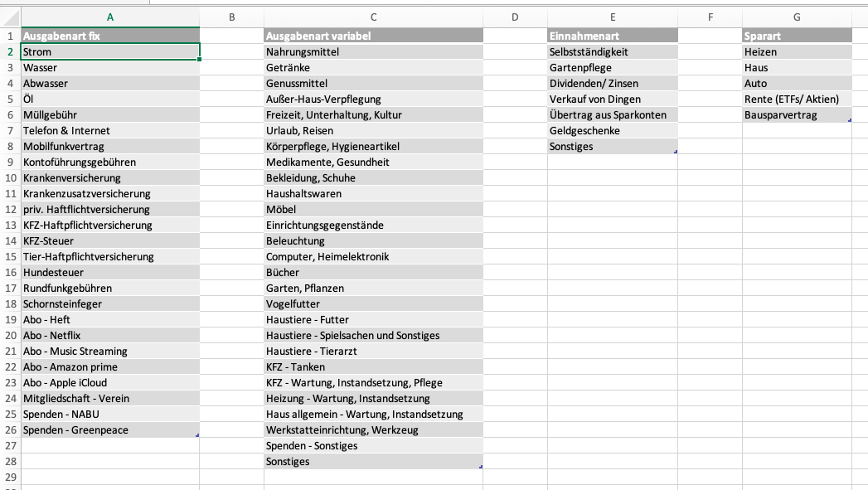Click the 'Einnahmenart' header cell
Viewport: 868px width, 490px height.
[613, 36]
